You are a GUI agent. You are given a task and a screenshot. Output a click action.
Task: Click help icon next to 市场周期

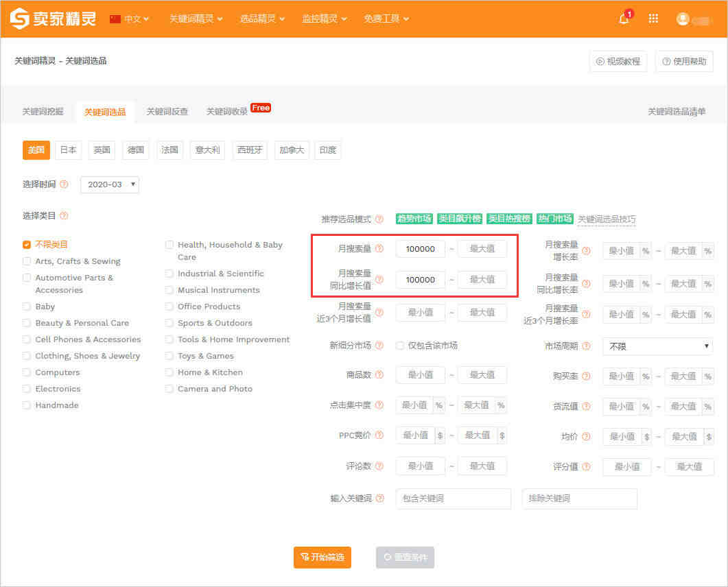(x=586, y=346)
